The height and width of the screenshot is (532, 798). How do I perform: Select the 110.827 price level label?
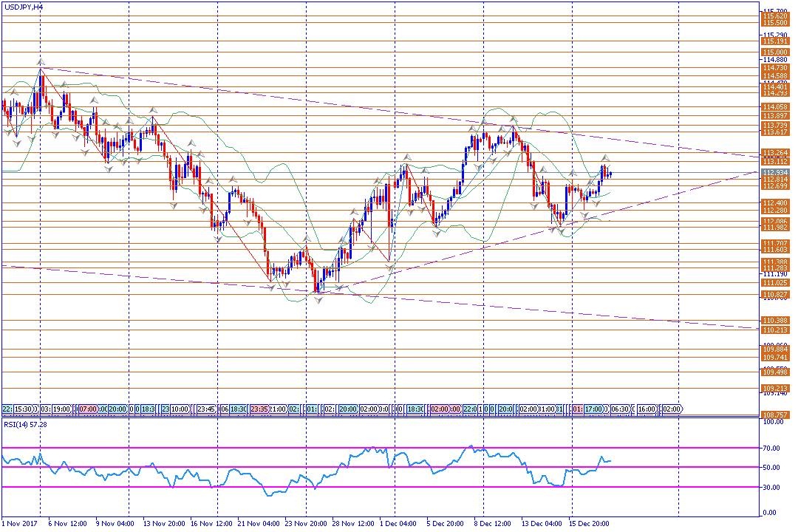[775, 295]
